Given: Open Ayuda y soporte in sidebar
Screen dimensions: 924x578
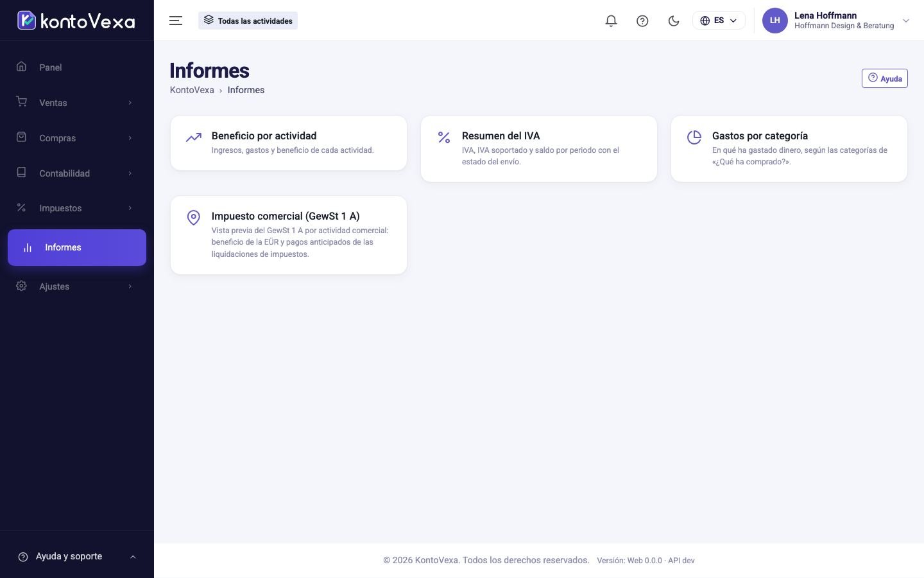Looking at the screenshot, I should pyautogui.click(x=77, y=557).
